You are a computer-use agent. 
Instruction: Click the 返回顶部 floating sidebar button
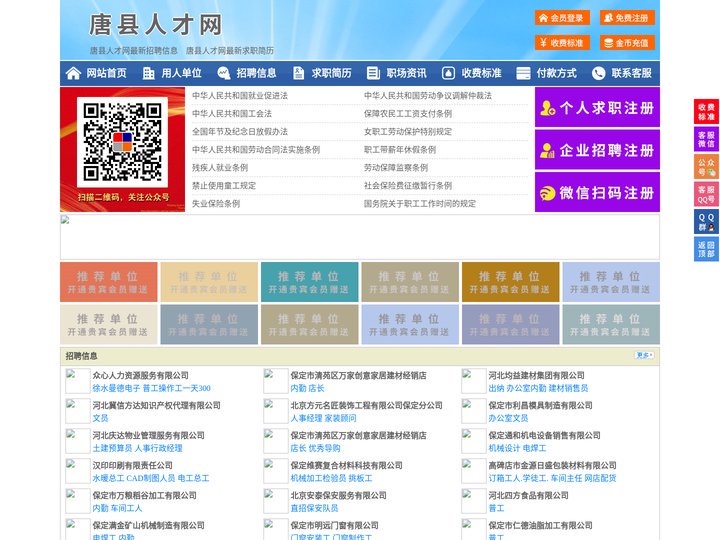[706, 249]
